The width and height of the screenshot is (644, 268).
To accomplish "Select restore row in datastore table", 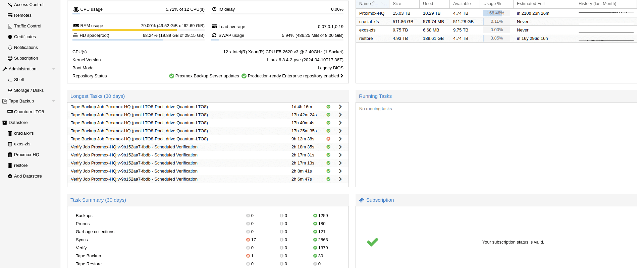I will point(496,38).
